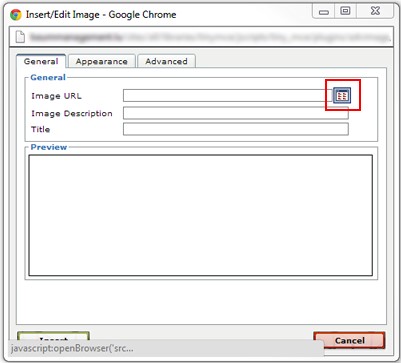401x363 pixels.
Task: Click the Insert button
Action: click(53, 336)
